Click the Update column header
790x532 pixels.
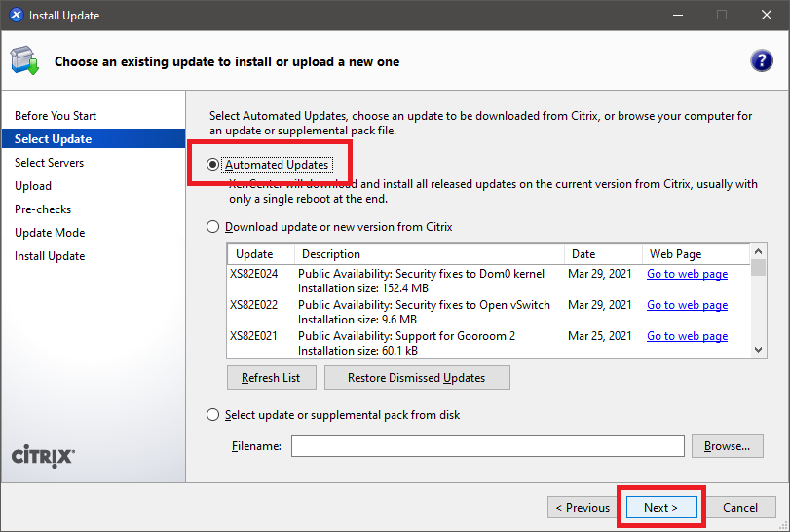(x=254, y=254)
